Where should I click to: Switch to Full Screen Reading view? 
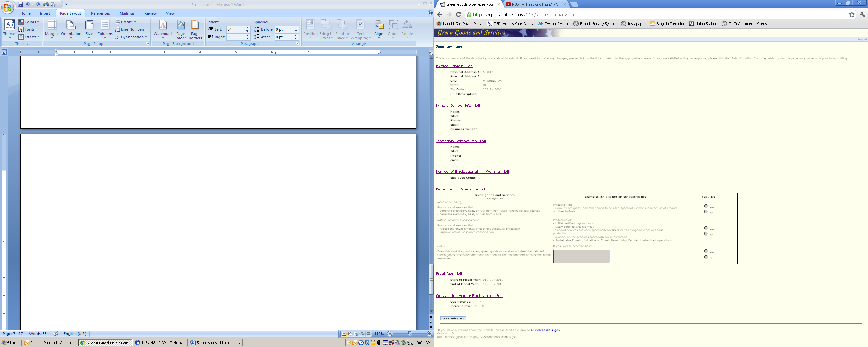point(350,334)
